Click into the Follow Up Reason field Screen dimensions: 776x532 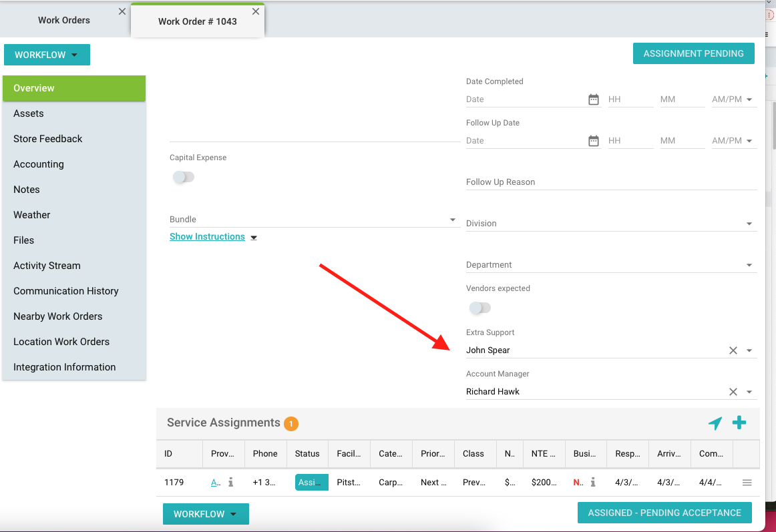[611, 182]
